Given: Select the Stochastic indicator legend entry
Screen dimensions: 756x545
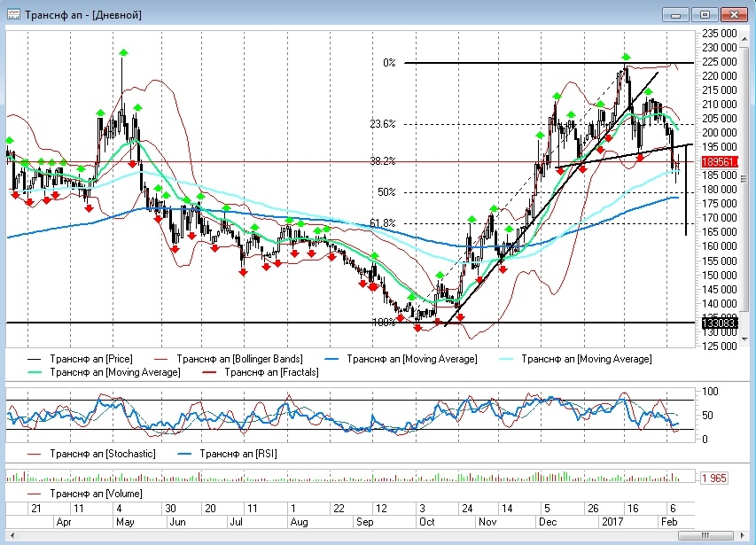Looking at the screenshot, I should 104,453.
